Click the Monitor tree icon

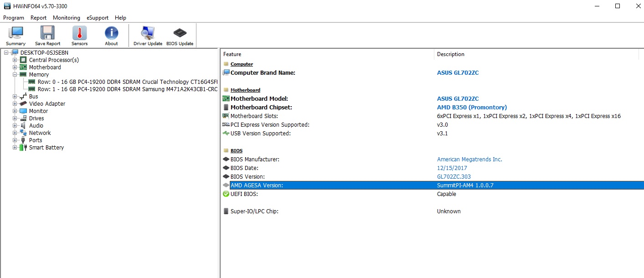23,111
